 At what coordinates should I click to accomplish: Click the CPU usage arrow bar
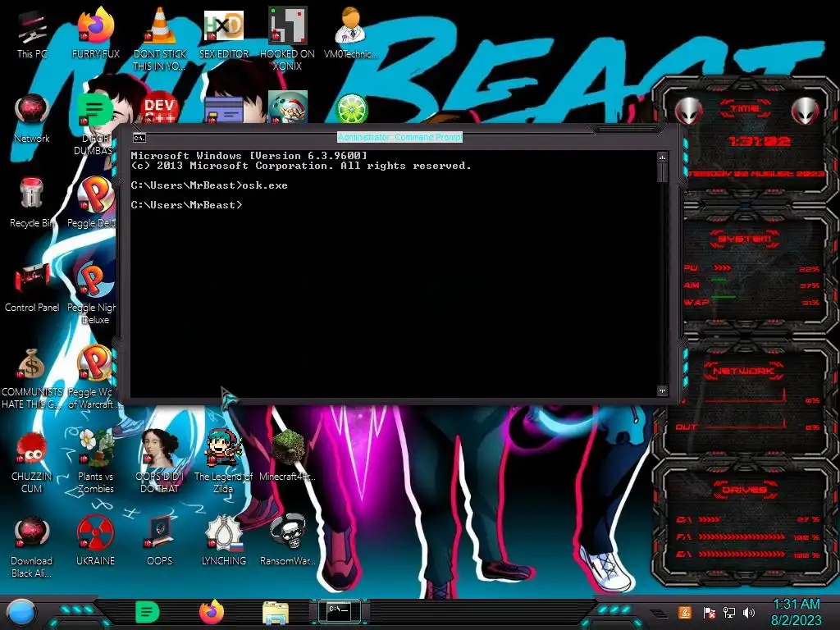tap(722, 268)
